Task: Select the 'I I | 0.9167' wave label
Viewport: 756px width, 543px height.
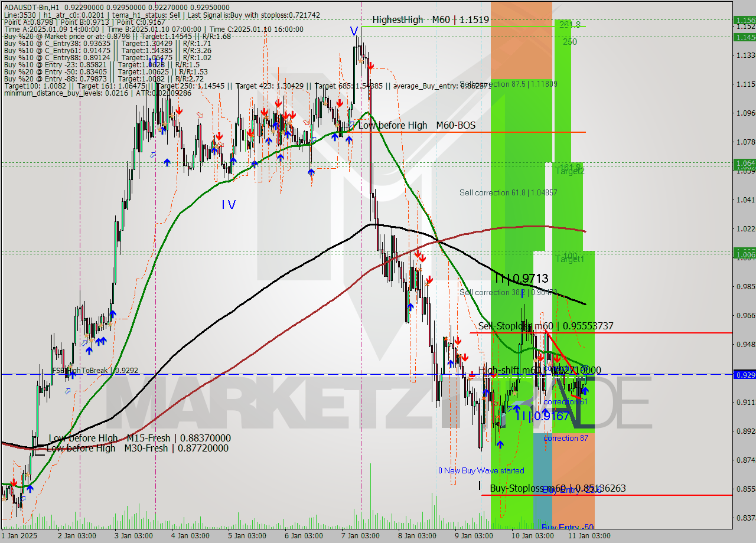Action: pos(542,416)
